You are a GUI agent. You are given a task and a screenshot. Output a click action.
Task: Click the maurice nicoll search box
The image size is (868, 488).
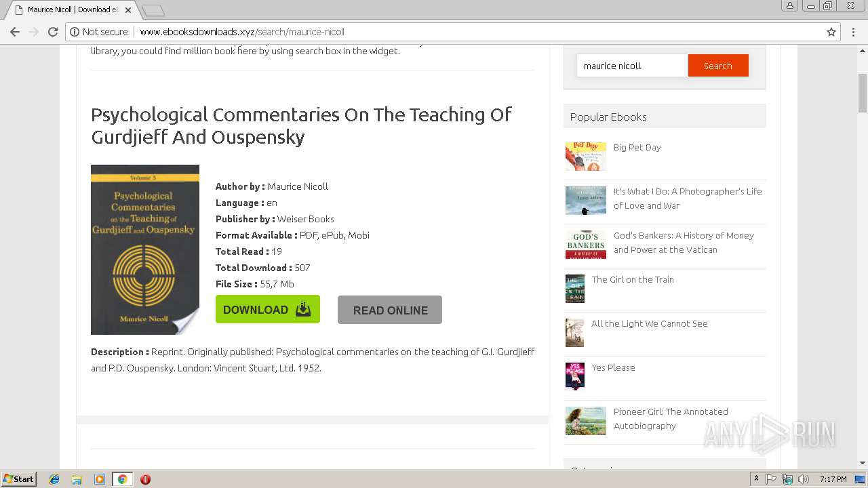click(x=632, y=66)
